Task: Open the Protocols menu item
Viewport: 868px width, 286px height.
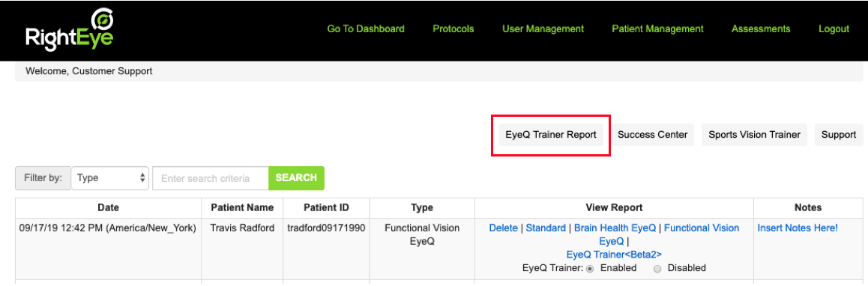Action: 453,28
